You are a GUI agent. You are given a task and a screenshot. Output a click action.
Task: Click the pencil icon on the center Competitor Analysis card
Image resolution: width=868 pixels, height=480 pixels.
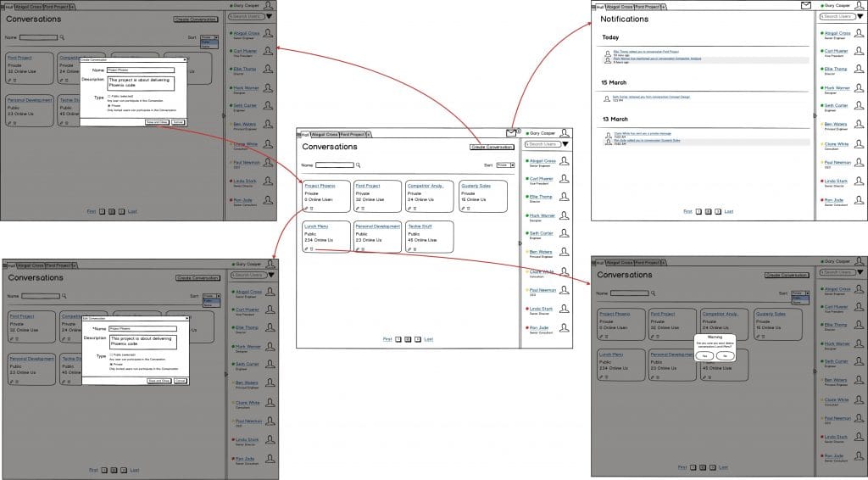coord(409,209)
